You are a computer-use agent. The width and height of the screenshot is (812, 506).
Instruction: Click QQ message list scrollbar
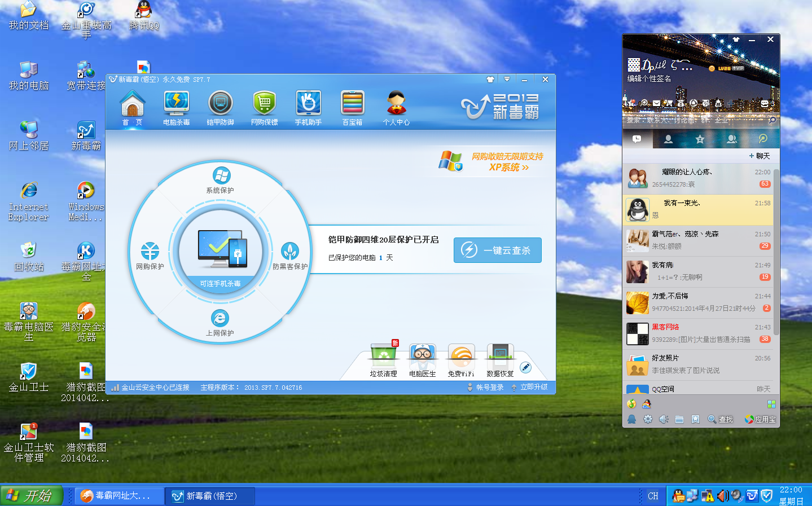click(x=776, y=252)
